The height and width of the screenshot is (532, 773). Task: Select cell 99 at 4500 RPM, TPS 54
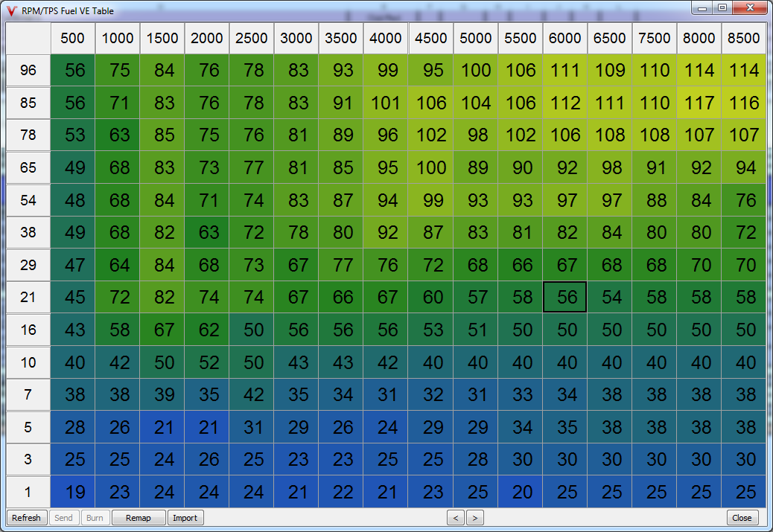tap(431, 200)
